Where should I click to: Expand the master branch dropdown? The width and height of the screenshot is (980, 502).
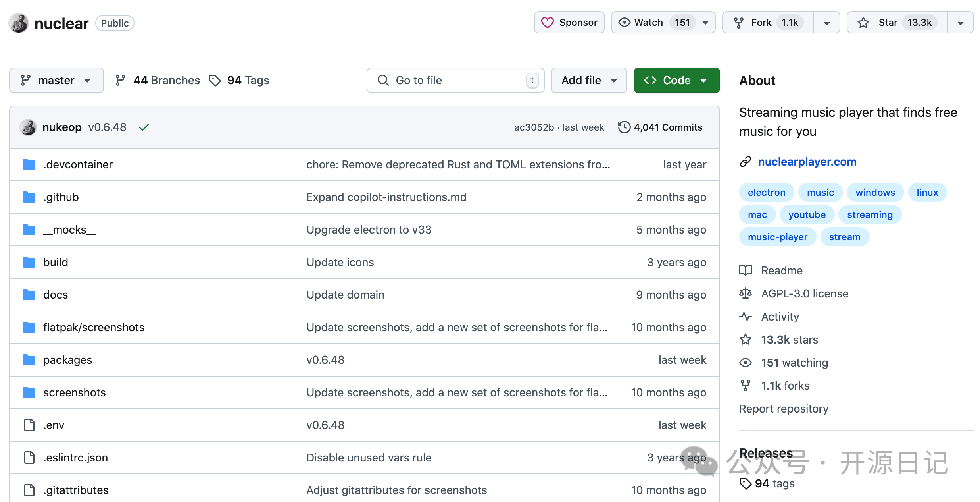[56, 81]
